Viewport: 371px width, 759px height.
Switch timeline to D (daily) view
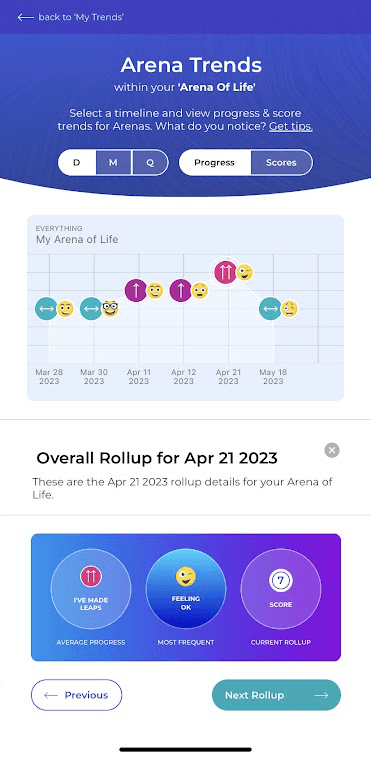pos(77,163)
